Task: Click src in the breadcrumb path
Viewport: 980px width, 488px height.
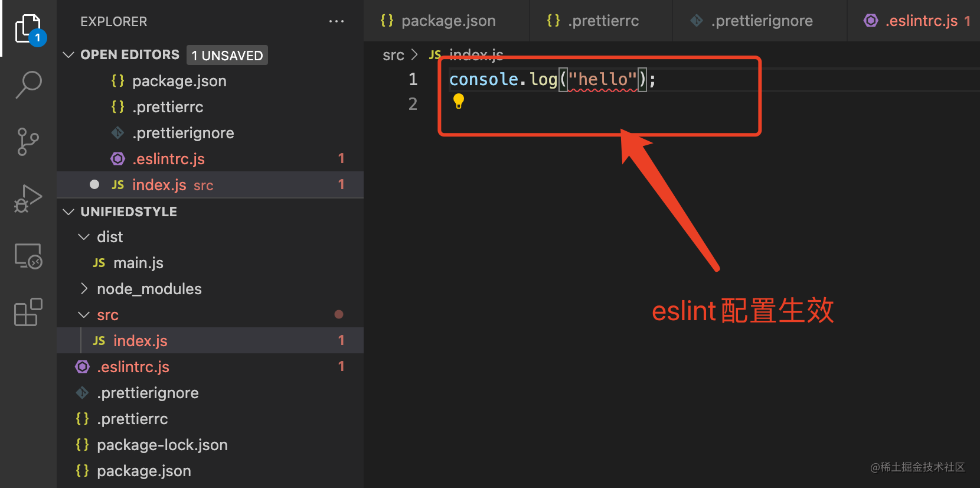Action: (x=393, y=55)
